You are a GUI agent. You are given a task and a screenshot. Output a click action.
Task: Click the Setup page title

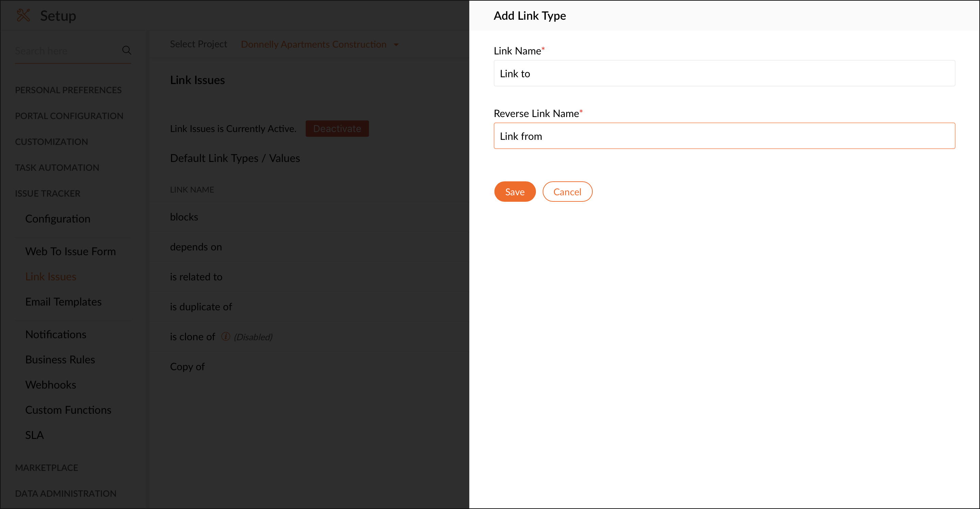tap(58, 16)
